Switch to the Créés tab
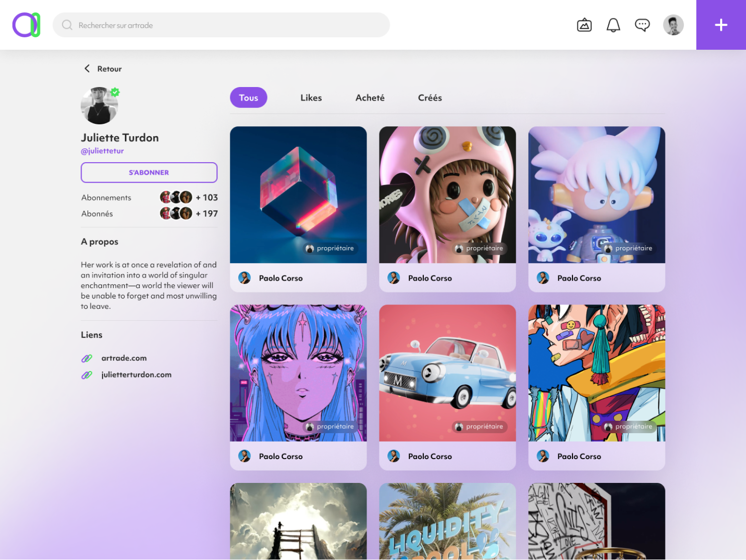The image size is (746, 560). (430, 97)
